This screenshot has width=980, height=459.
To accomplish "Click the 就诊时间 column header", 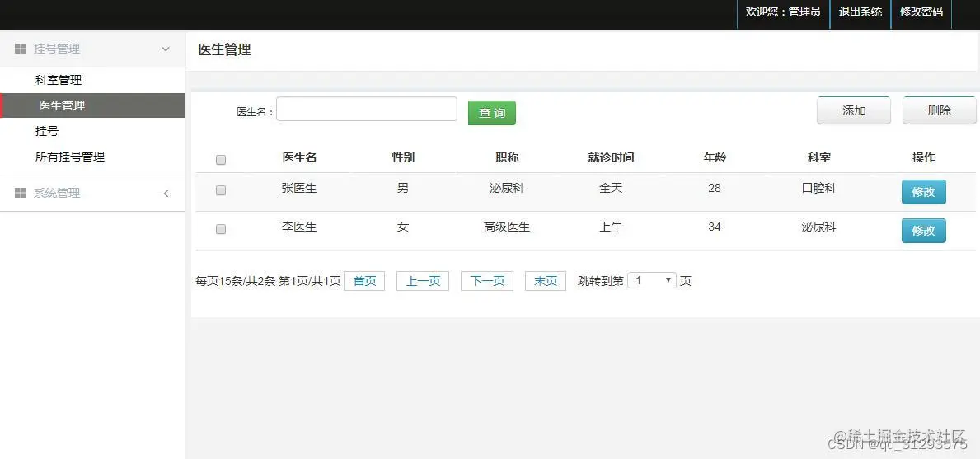I will tap(611, 157).
